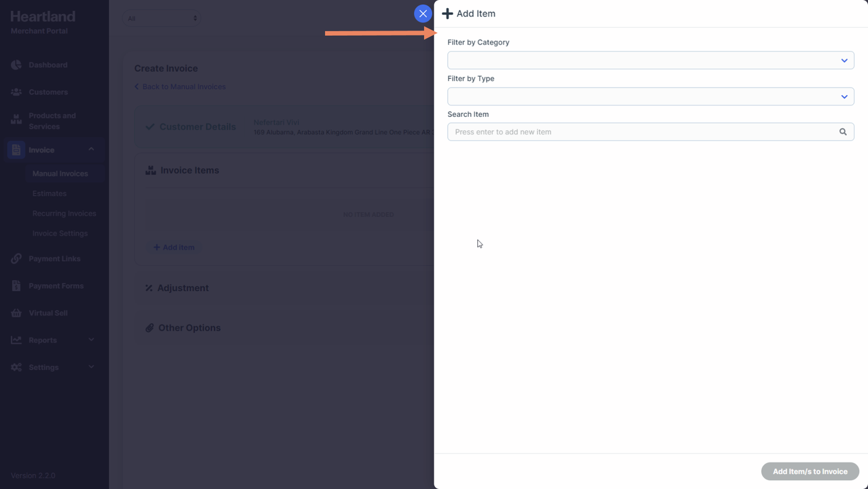Click the Dashboard icon in sidebar
This screenshot has height=489, width=868.
pos(16,65)
